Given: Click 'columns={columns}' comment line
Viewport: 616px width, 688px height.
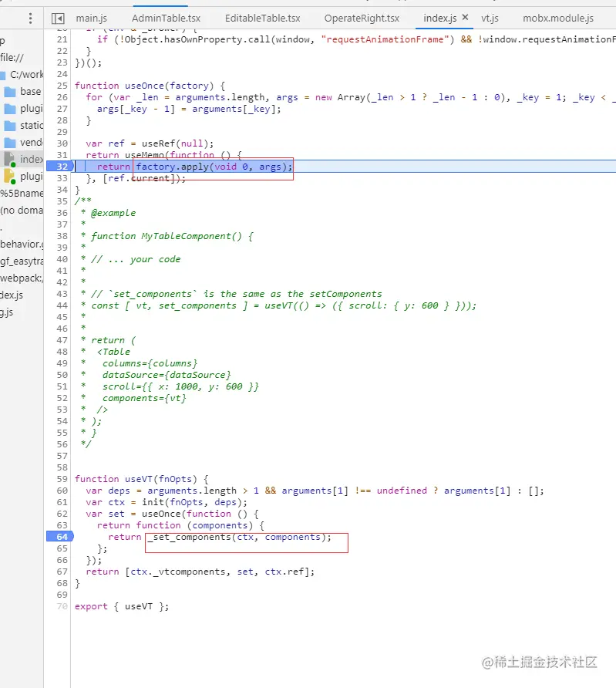Looking at the screenshot, I should (150, 363).
